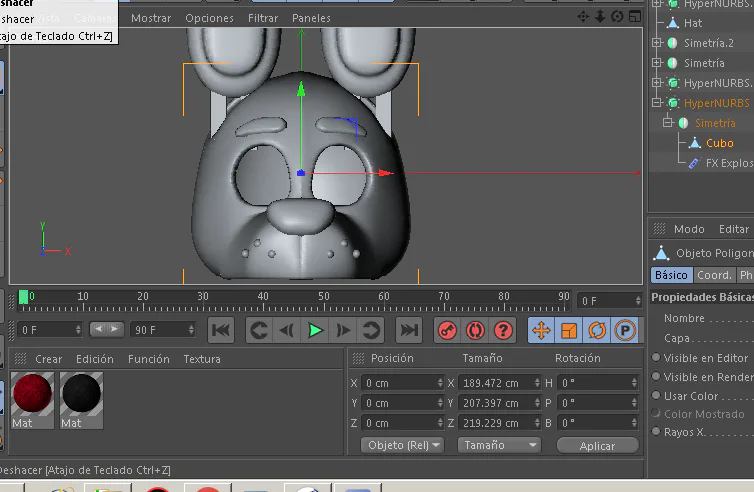Go to start of animation
754x492 pixels.
coord(221,330)
